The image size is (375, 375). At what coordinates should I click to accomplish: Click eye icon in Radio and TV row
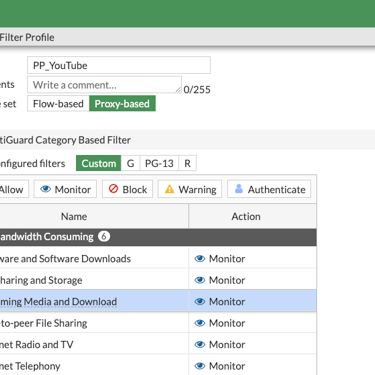(200, 344)
